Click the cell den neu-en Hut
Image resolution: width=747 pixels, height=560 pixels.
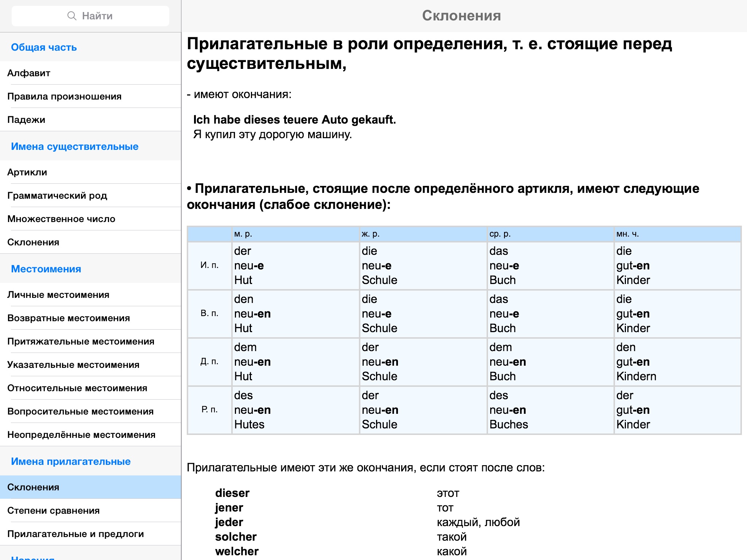(296, 314)
